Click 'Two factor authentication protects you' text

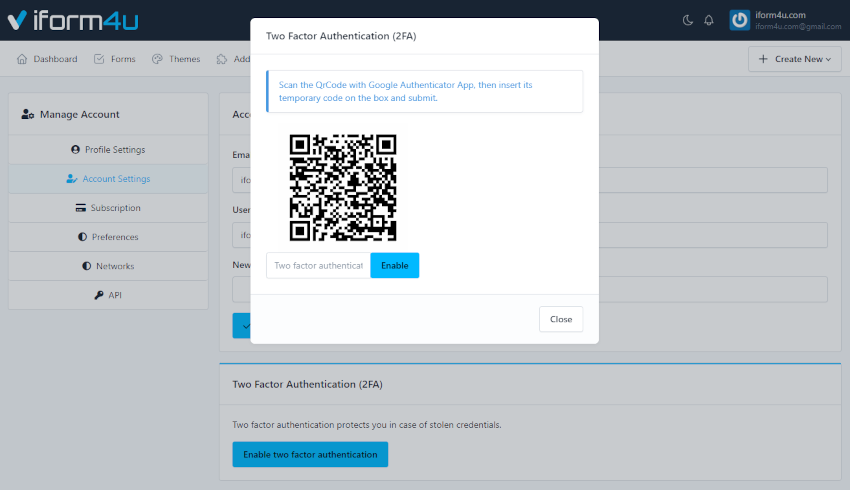[366, 425]
